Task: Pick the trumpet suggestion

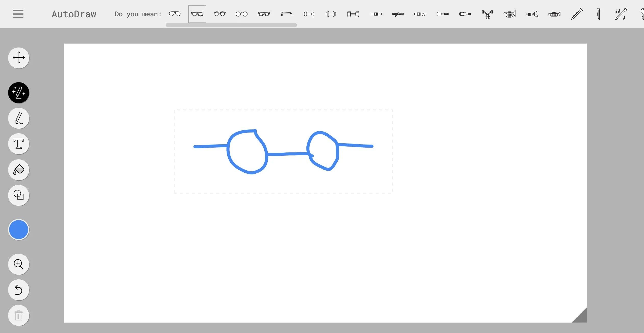Action: click(x=510, y=14)
